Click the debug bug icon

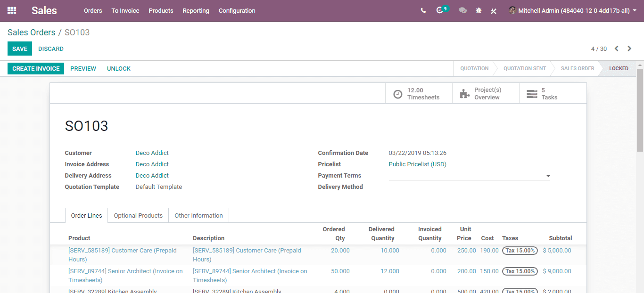(x=479, y=10)
